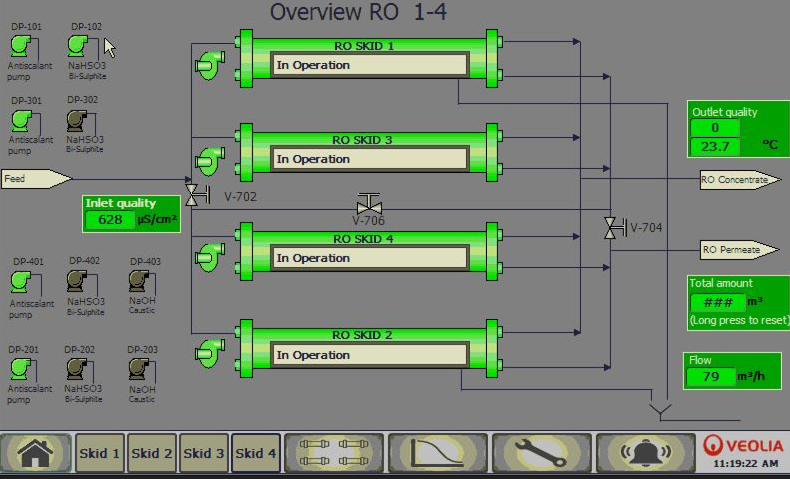Click the DP-302 NaHSO3 pump icon
Screen dimensions: 790x479
[x=77, y=121]
